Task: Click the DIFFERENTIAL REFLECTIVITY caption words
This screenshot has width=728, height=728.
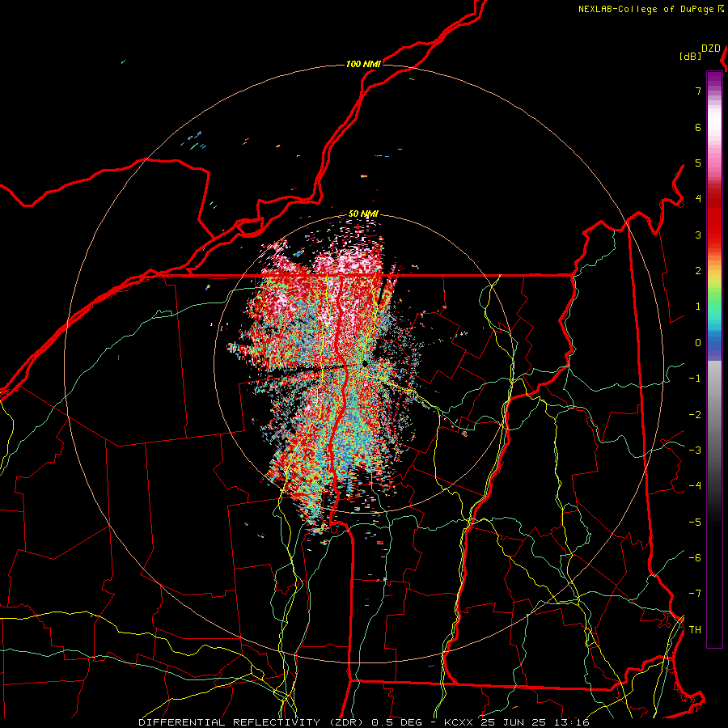Action: click(x=230, y=722)
